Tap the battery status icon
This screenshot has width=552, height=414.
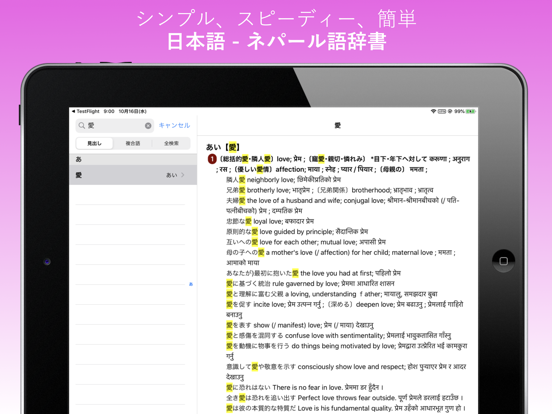(x=471, y=111)
